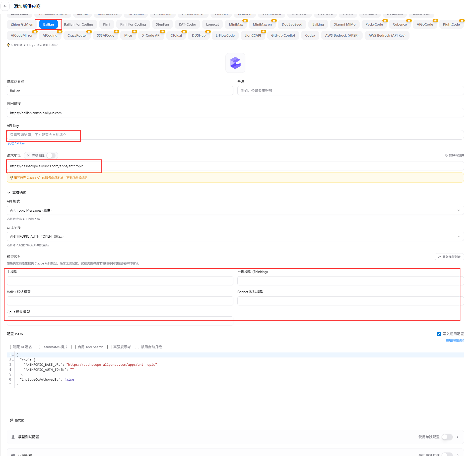Select the LionCCAPI provider preset

pos(253,35)
